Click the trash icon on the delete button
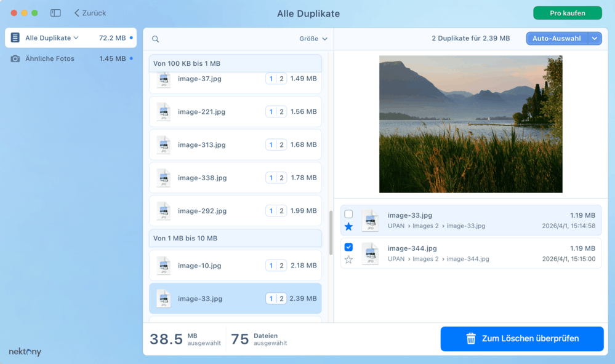615x364 pixels. click(x=472, y=338)
